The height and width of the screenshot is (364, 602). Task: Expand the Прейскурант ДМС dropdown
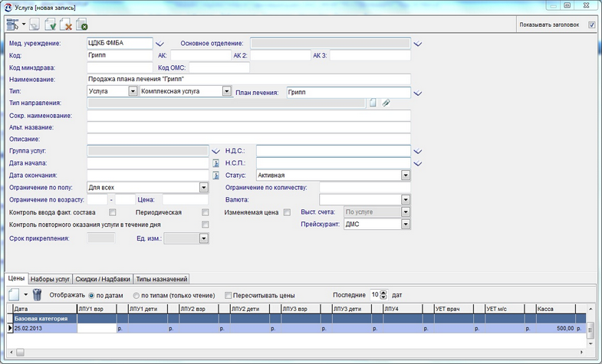tap(406, 225)
